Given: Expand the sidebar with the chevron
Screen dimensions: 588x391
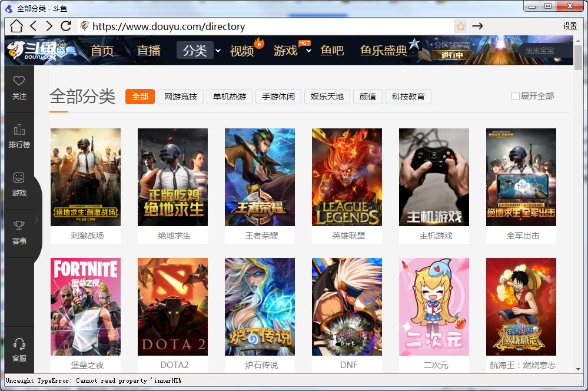Looking at the screenshot, I should [36, 220].
